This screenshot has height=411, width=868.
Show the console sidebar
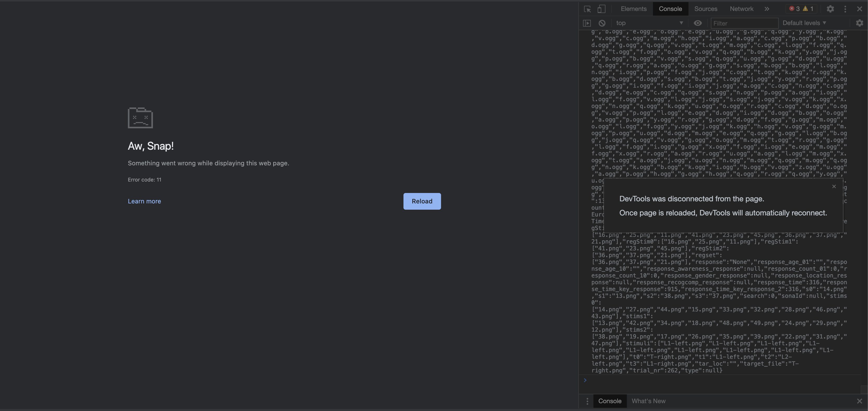tap(587, 23)
